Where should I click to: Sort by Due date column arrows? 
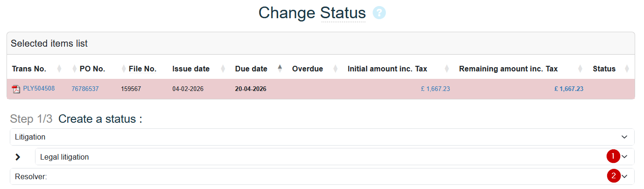pyautogui.click(x=280, y=69)
